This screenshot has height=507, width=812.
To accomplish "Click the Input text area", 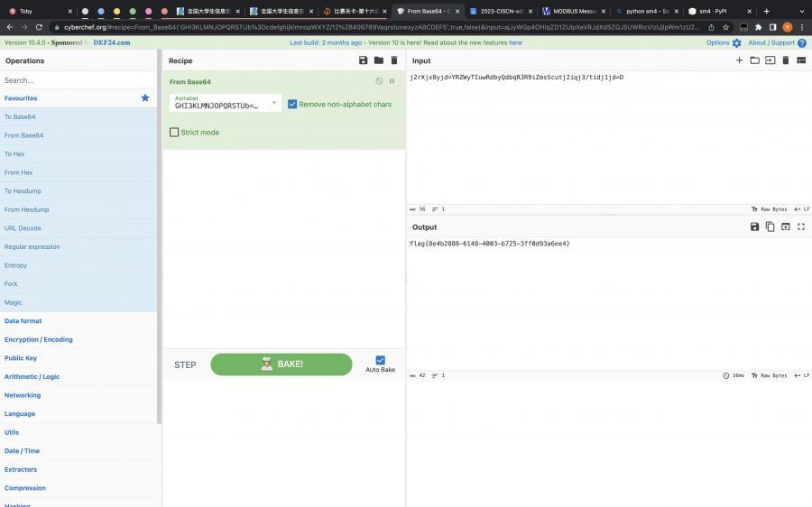I will (609, 137).
